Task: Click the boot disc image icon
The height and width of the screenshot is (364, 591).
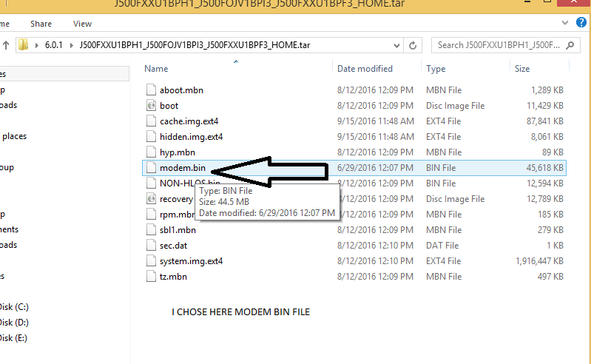Action: [151, 106]
